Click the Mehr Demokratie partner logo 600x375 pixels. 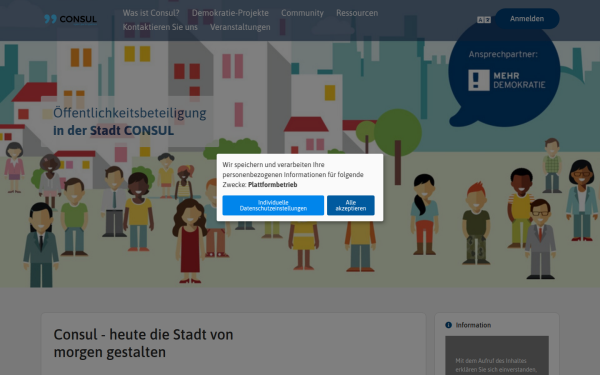pyautogui.click(x=507, y=80)
